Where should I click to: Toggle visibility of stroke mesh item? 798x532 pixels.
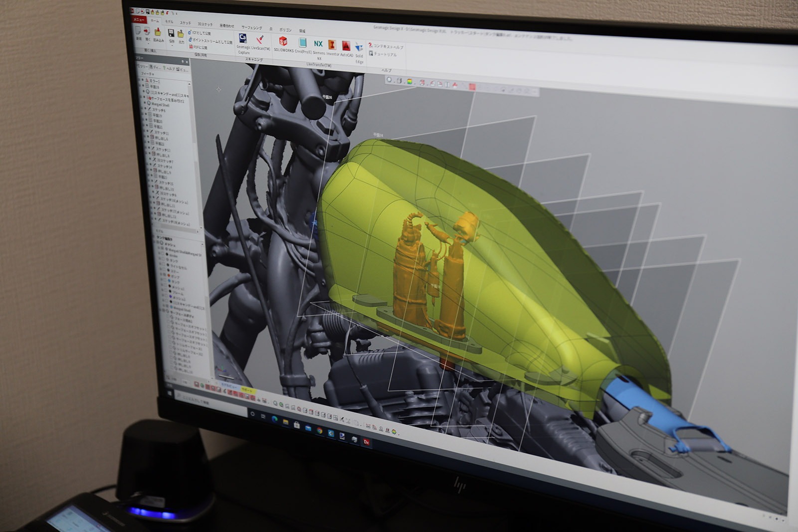pos(162,254)
